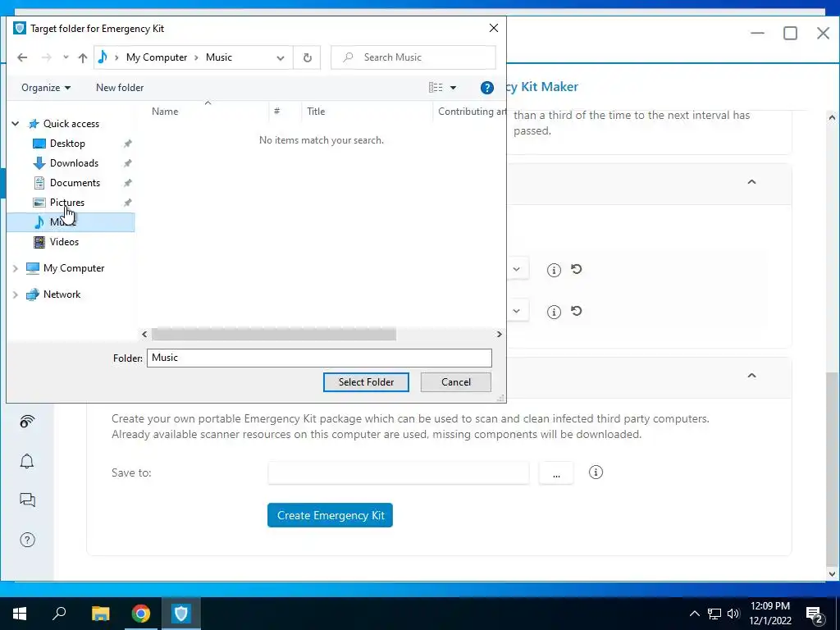
Task: Create a New folder
Action: 120,88
